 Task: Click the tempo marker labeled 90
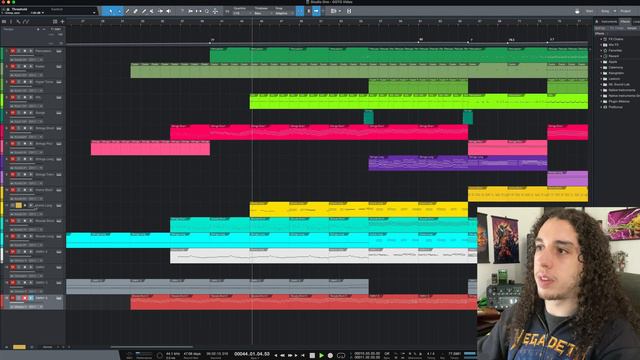pyautogui.click(x=420, y=40)
